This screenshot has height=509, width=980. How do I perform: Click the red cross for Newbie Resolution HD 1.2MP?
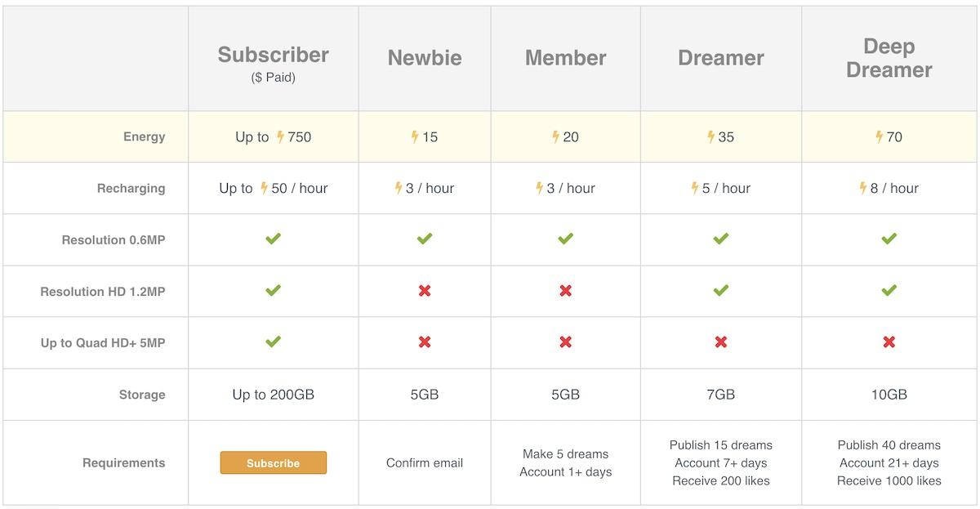[425, 291]
